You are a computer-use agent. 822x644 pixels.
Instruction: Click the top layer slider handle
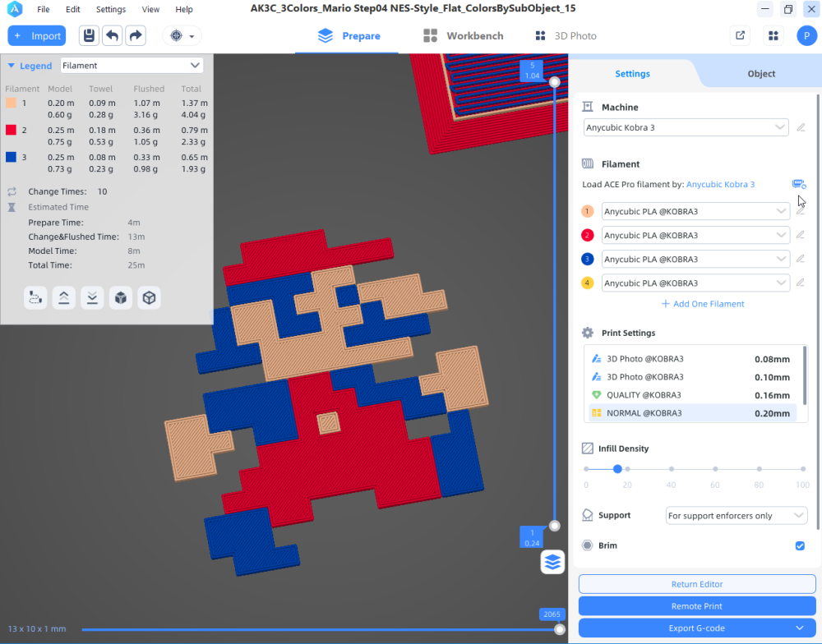(555, 82)
